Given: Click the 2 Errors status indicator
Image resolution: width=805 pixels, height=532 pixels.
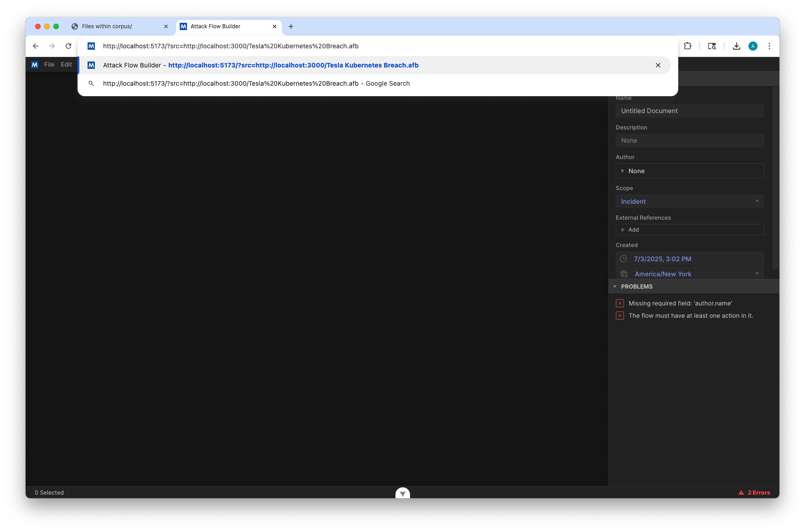Looking at the screenshot, I should [x=754, y=493].
